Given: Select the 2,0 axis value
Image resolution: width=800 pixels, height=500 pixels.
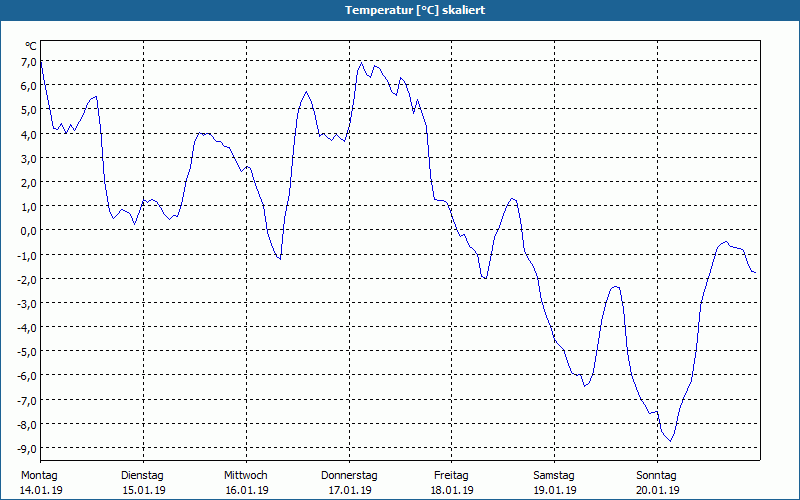Looking at the screenshot, I should click(29, 182).
